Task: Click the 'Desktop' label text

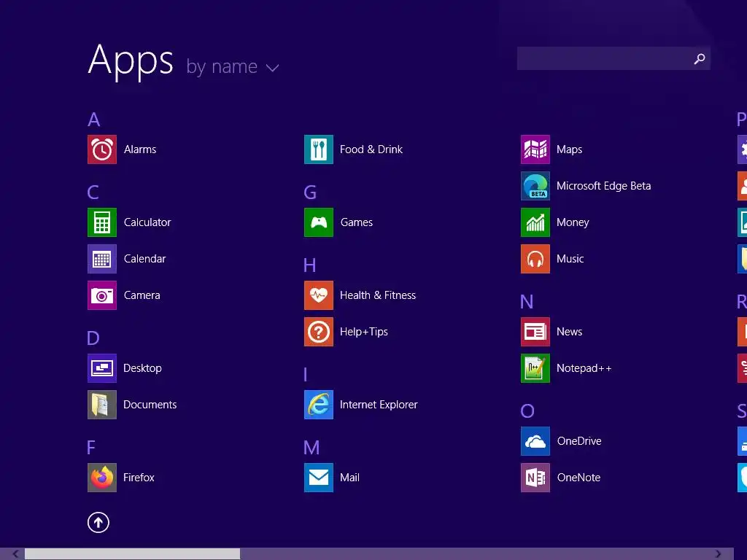Action: coord(142,368)
